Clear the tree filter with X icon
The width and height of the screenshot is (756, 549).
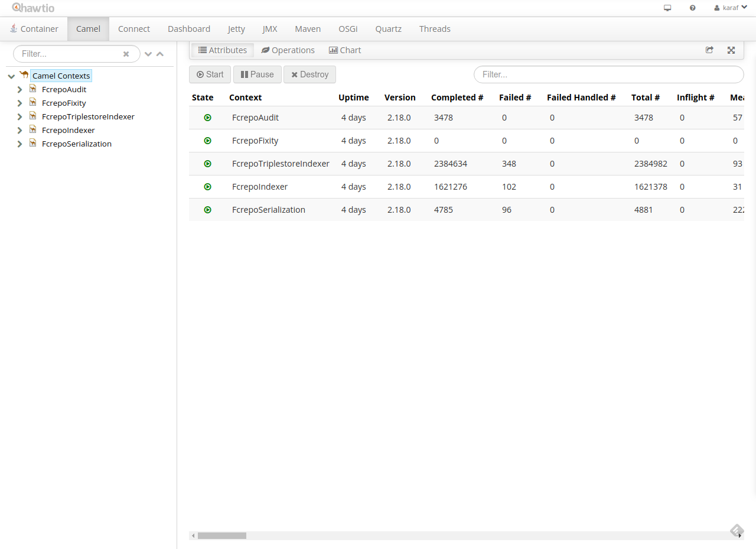(x=126, y=54)
